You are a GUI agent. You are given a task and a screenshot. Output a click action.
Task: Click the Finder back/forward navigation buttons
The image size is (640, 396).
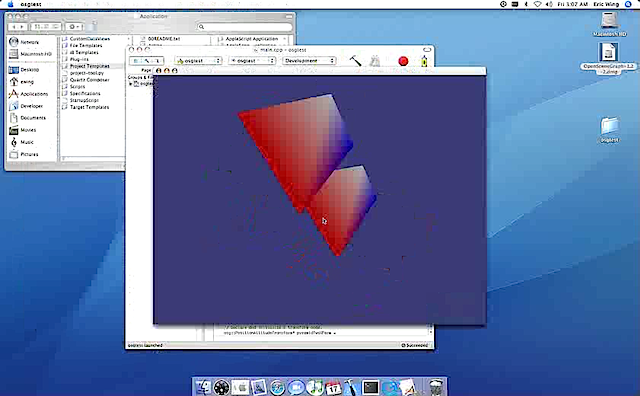point(18,27)
